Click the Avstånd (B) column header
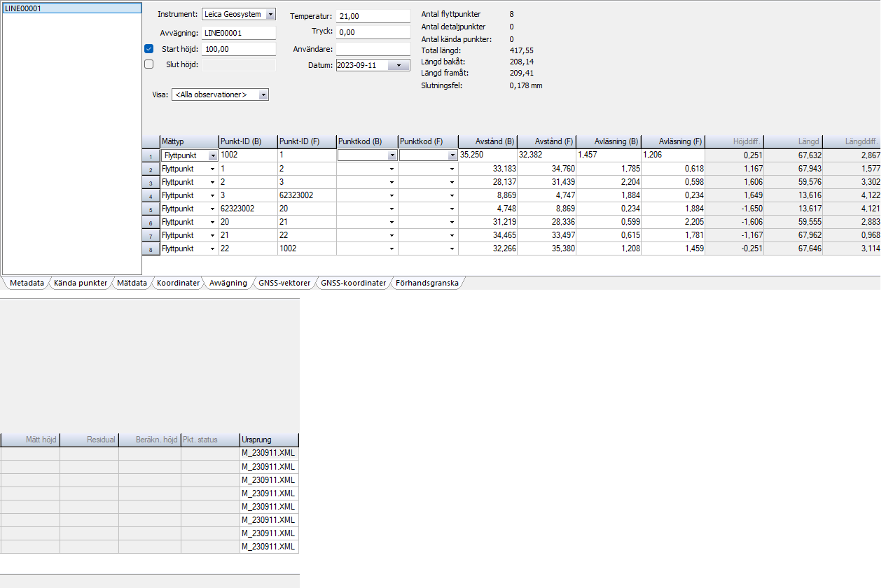This screenshot has width=886, height=588. pyautogui.click(x=487, y=141)
